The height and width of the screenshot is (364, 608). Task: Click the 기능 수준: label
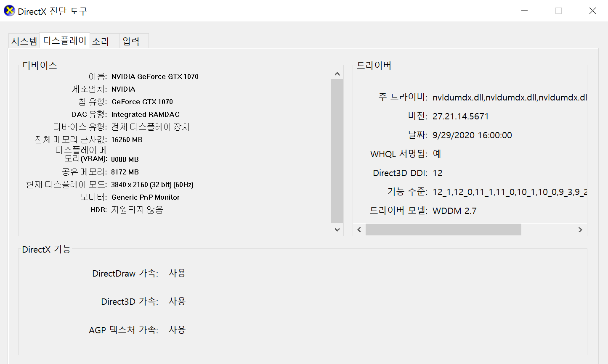[x=407, y=192]
